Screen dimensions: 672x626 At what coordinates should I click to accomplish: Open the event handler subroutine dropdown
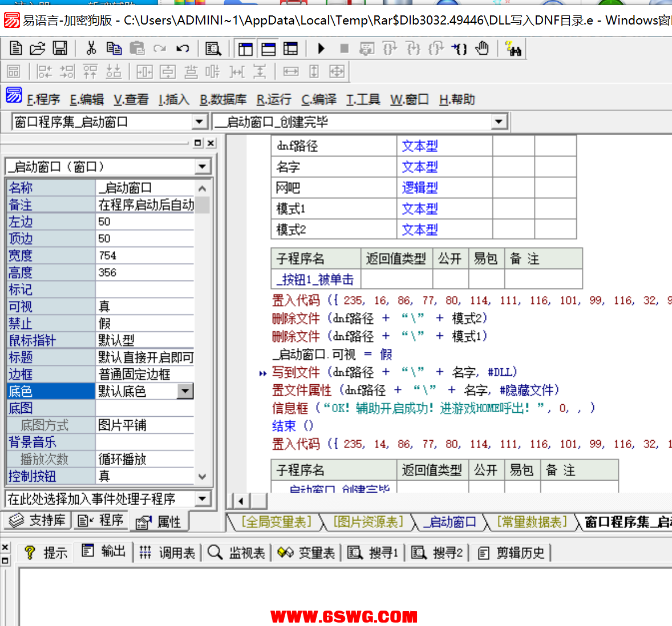point(203,498)
